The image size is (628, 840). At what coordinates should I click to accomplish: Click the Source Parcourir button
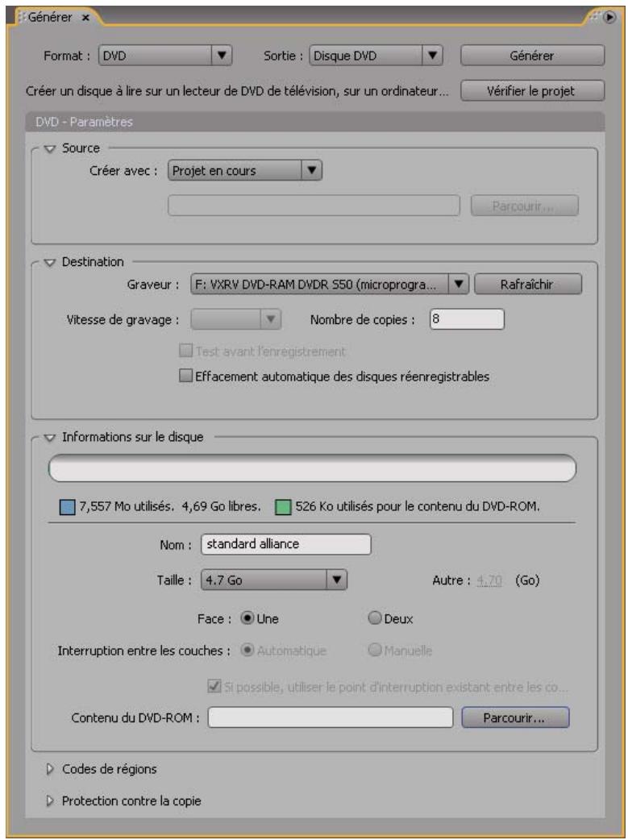point(525,206)
